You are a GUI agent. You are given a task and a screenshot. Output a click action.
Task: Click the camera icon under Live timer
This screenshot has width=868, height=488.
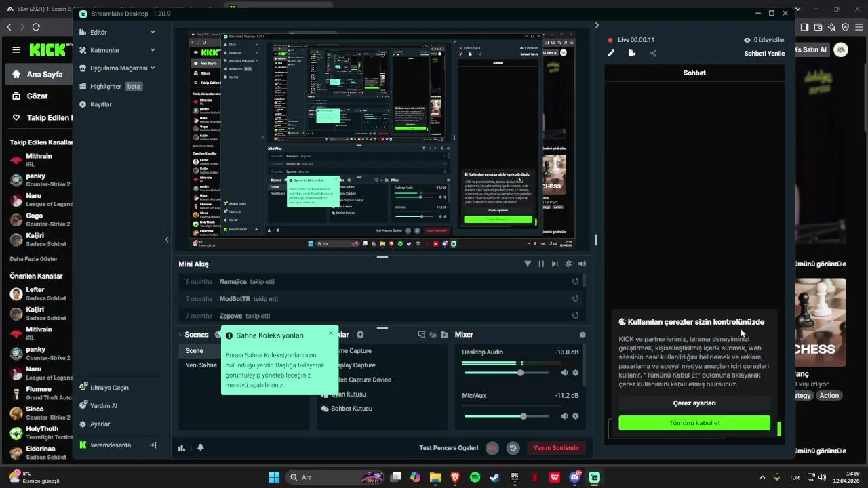point(632,53)
